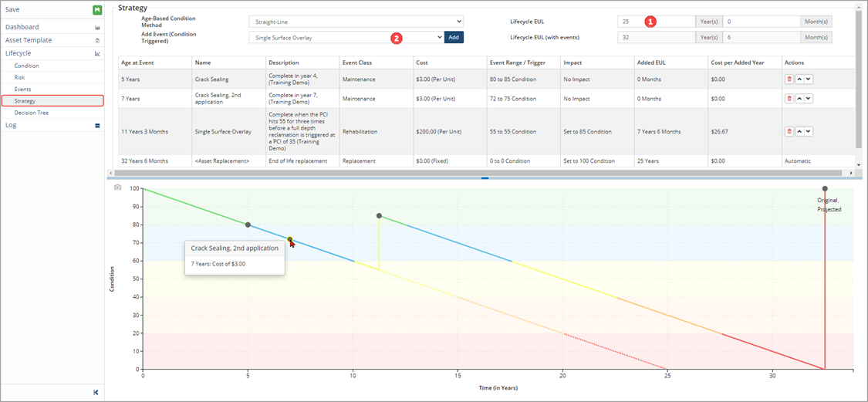The image size is (868, 402).
Task: Select the Events sub-item in sidebar
Action: pyautogui.click(x=22, y=90)
